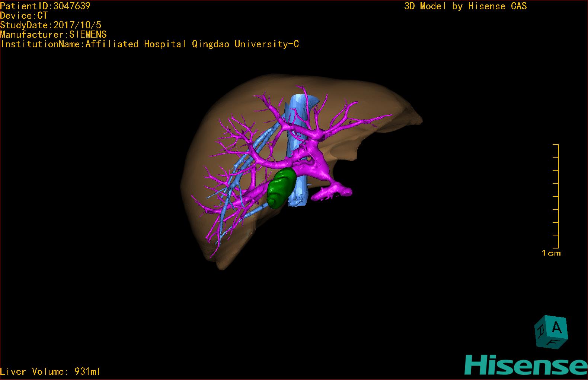The image size is (588, 380).
Task: Click the PatientID:3047639 text
Action: coord(45,6)
